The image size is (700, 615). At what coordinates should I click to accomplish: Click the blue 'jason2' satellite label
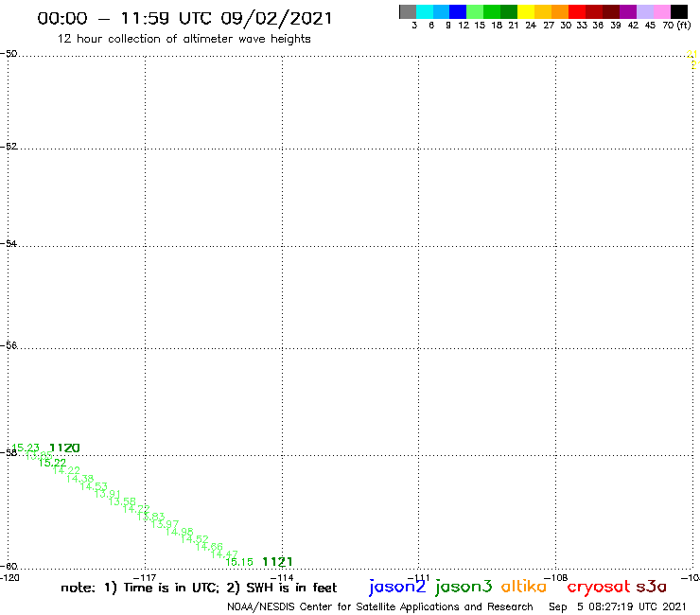(397, 587)
